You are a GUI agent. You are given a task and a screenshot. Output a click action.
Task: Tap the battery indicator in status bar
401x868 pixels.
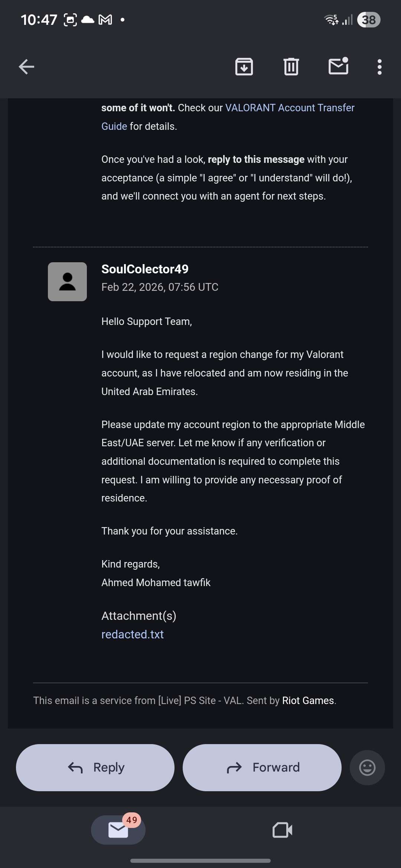368,20
